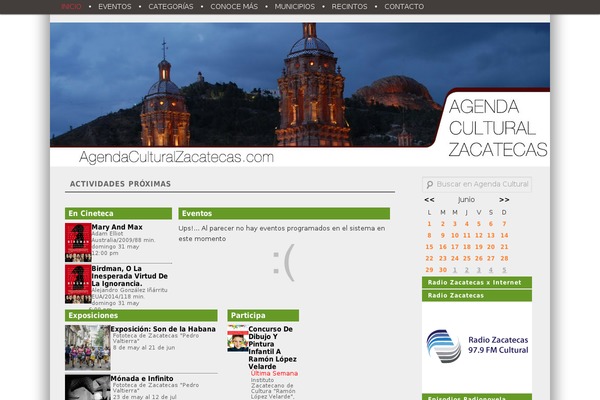The image size is (600, 400).
Task: Open the MUNICIPIOS menu item
Action: [295, 7]
